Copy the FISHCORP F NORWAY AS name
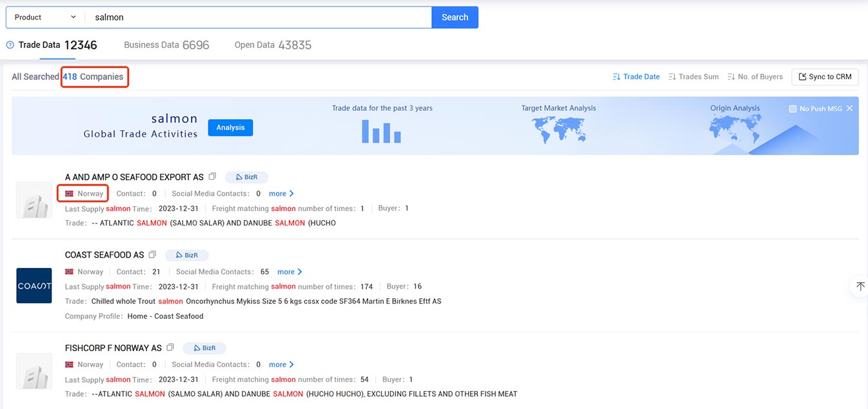The width and height of the screenshot is (868, 409). 170,347
